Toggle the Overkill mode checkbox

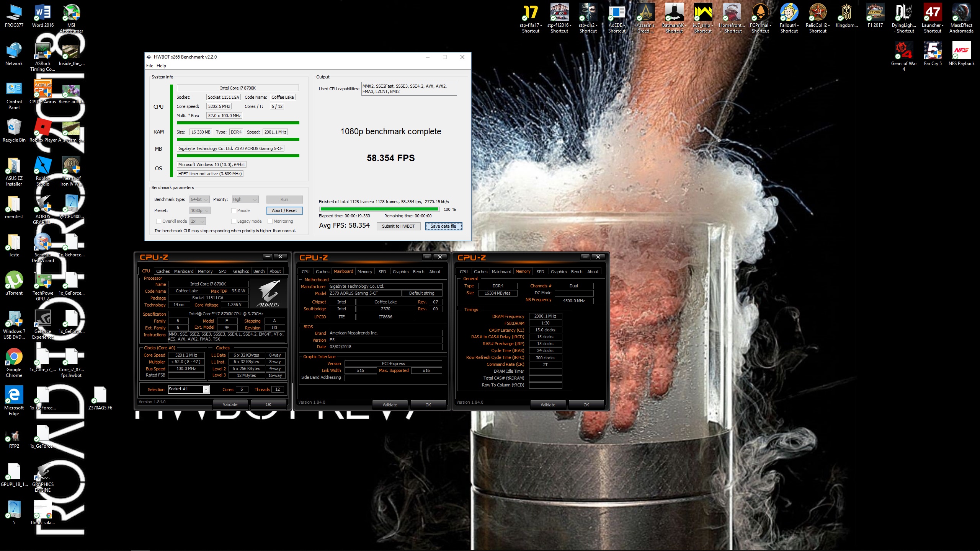tap(158, 221)
